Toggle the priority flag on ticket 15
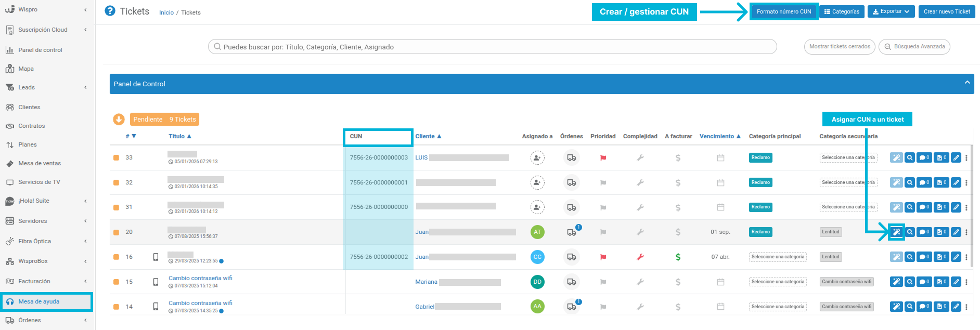Viewport: 980px width, 330px height. tap(603, 282)
